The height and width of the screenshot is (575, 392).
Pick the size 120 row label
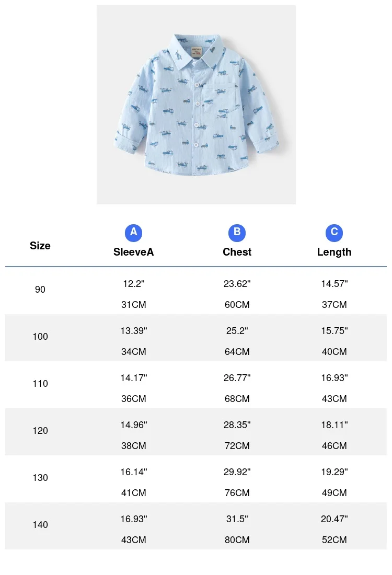pos(40,431)
